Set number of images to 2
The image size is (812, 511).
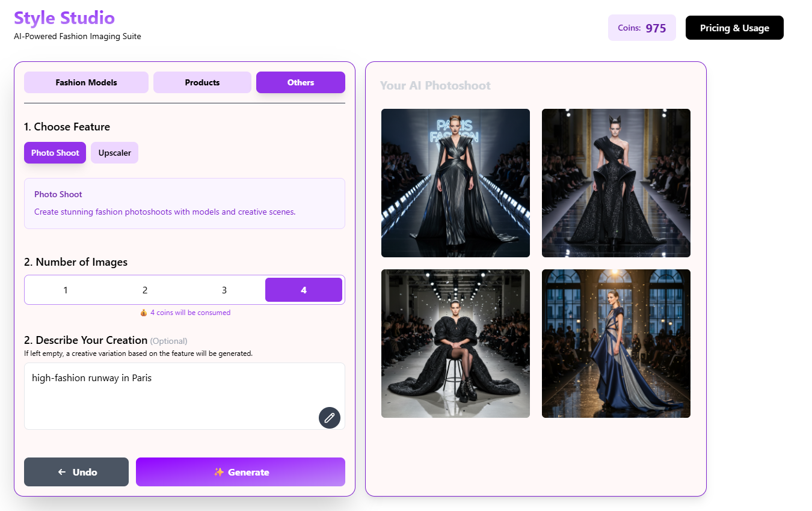point(145,290)
